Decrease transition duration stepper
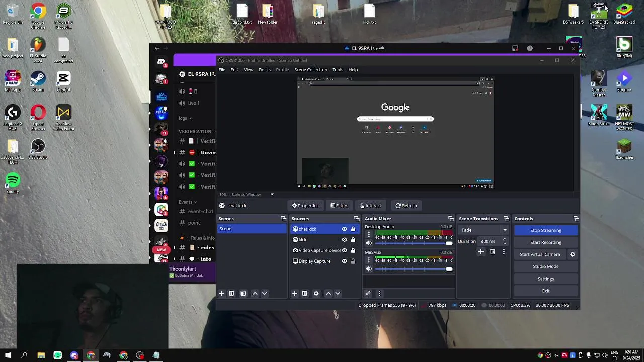The height and width of the screenshot is (362, 644). 505,243
